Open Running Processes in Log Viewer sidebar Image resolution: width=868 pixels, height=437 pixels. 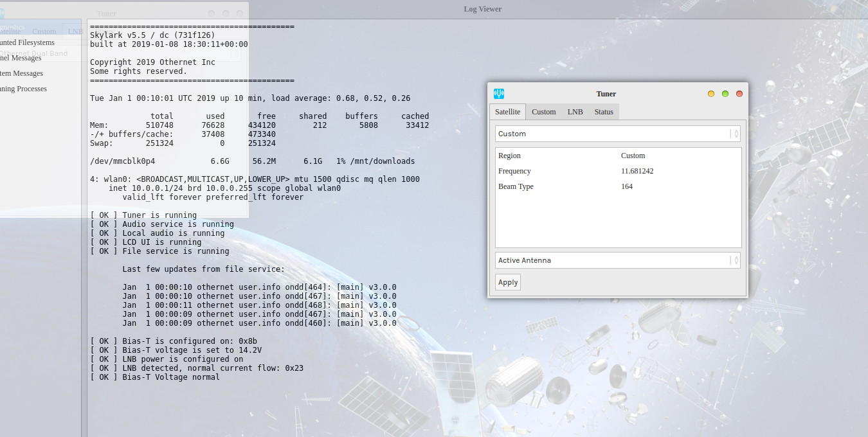click(x=23, y=89)
